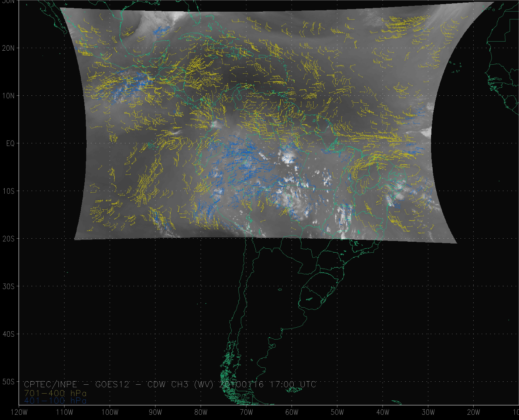Click the 10S latitude label
This screenshot has width=519, height=420.
(8, 191)
